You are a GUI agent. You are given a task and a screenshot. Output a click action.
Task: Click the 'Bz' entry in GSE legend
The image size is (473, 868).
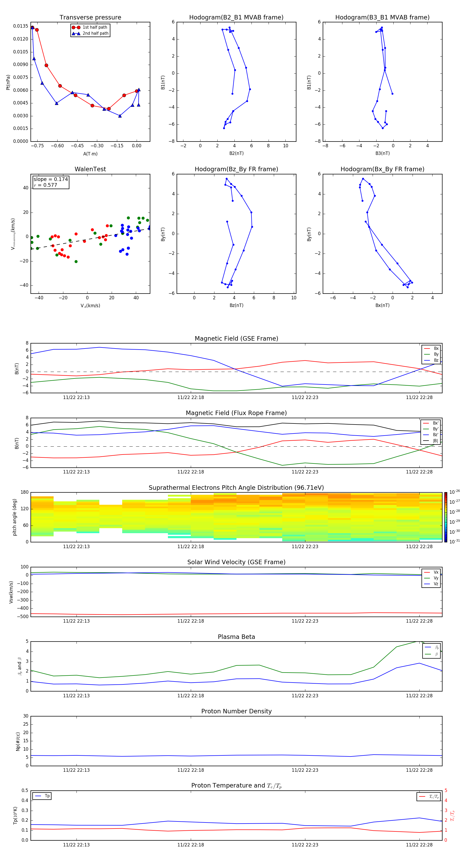tap(431, 361)
